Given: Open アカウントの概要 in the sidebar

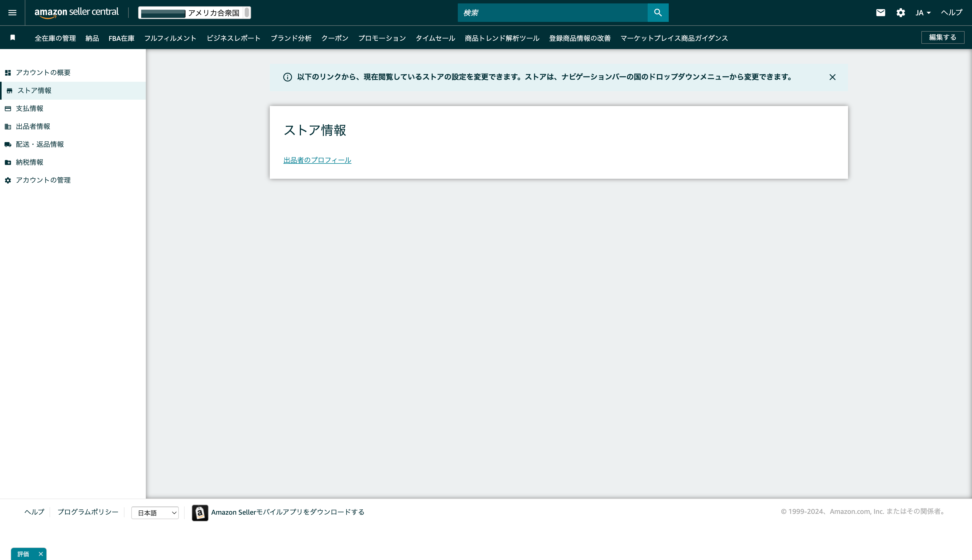Looking at the screenshot, I should click(x=73, y=73).
